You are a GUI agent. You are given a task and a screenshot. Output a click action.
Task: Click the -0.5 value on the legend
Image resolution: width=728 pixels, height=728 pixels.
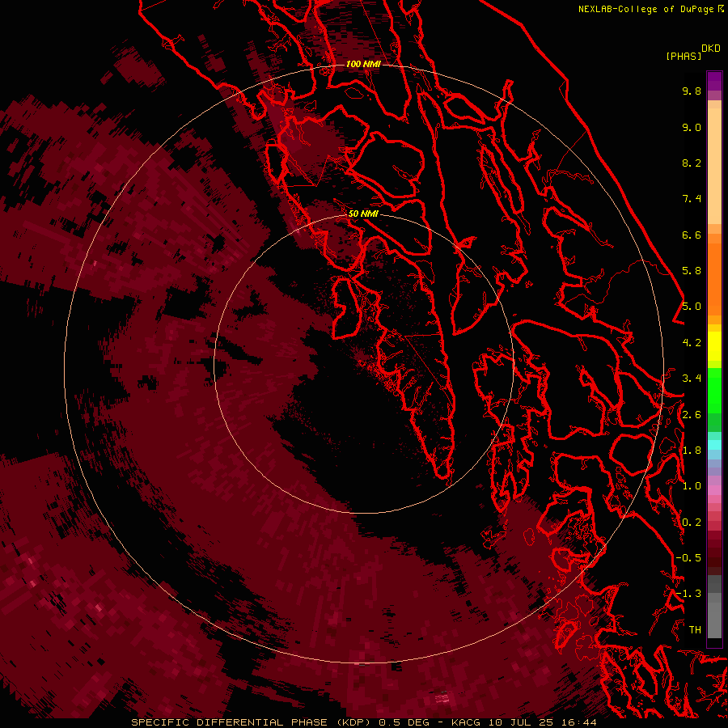pyautogui.click(x=688, y=558)
